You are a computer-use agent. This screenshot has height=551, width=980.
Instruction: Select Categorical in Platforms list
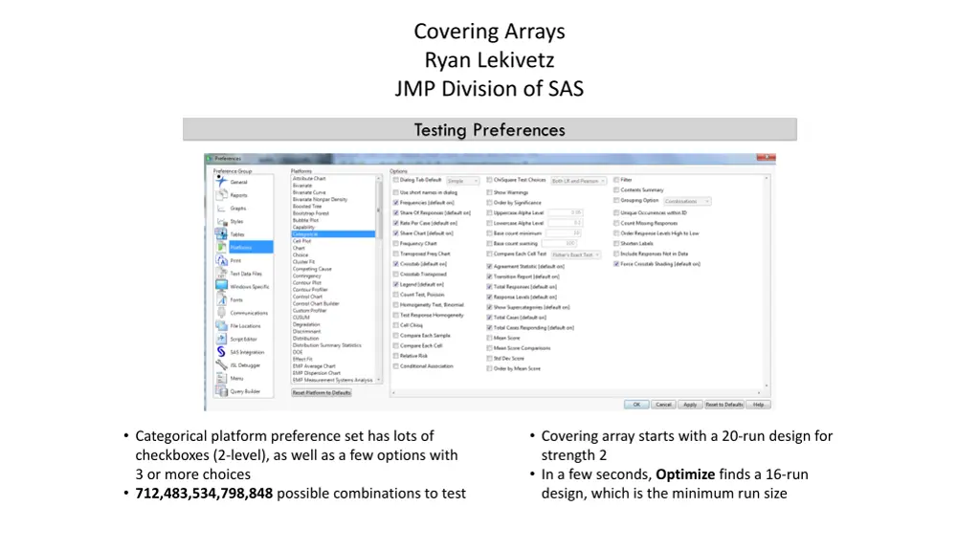(x=333, y=233)
